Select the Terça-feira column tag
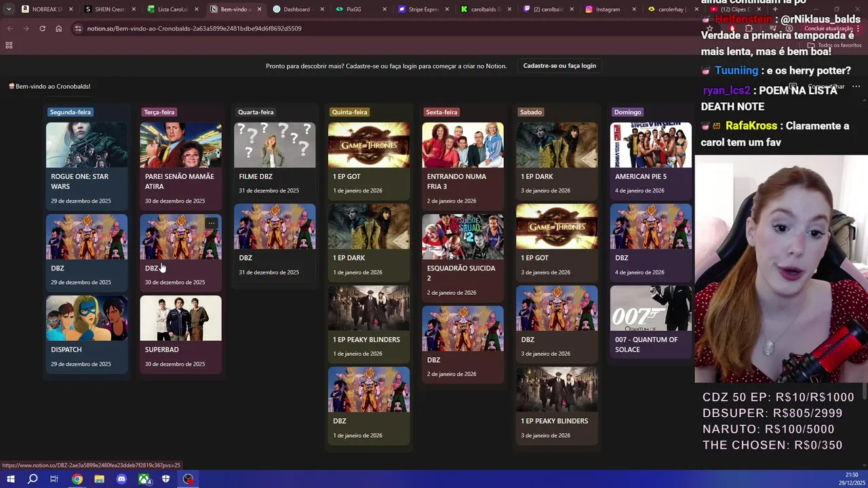 [159, 112]
